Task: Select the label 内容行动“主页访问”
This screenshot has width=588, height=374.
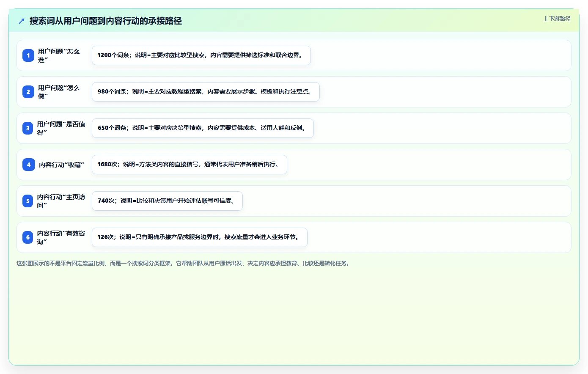Action: click(x=61, y=201)
